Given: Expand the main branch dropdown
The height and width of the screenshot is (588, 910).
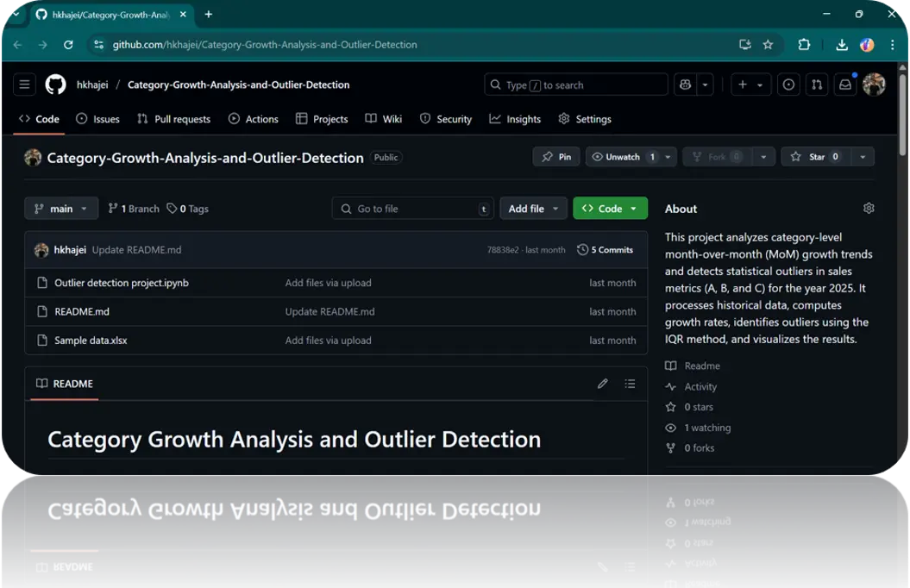Looking at the screenshot, I should point(61,209).
